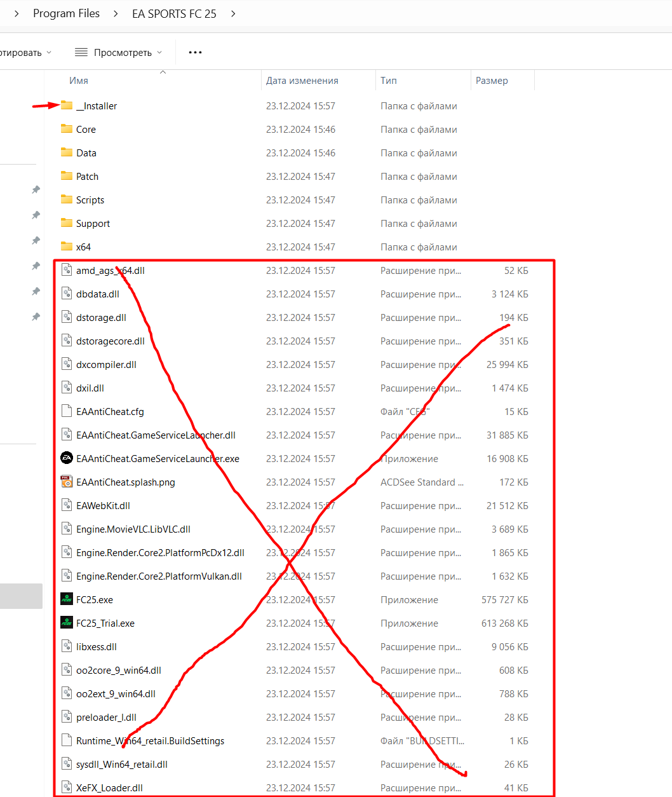This screenshot has width=672, height=797.
Task: Select the EAAntiCheat.cfg file icon
Action: point(67,411)
